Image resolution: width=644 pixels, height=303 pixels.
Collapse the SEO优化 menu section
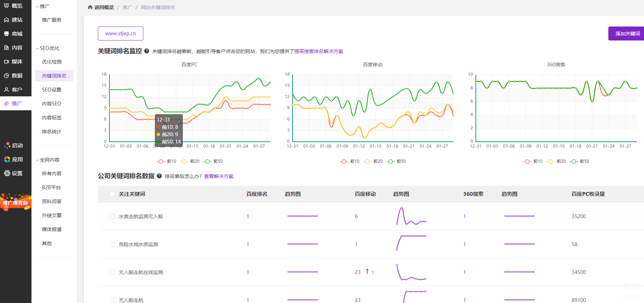[37, 49]
